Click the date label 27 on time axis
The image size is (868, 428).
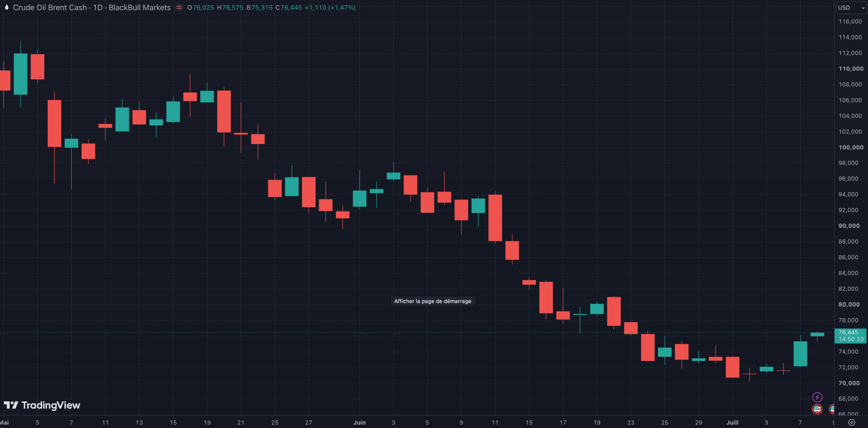tap(309, 423)
